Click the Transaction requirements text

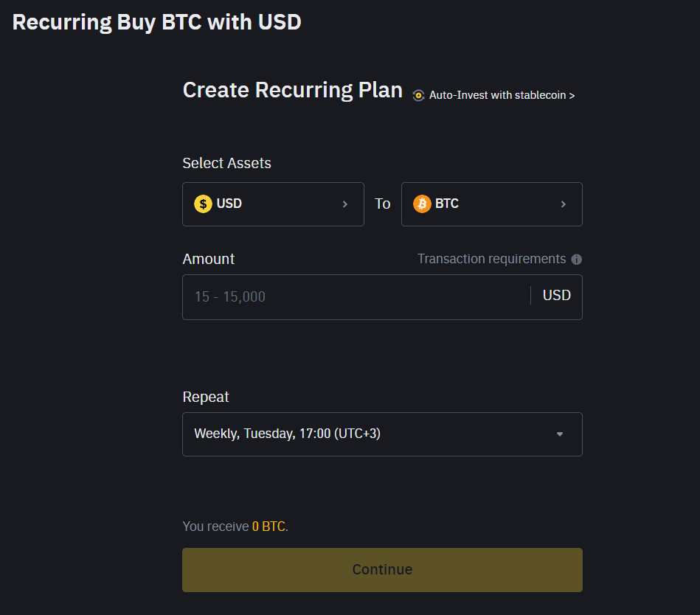tap(491, 259)
